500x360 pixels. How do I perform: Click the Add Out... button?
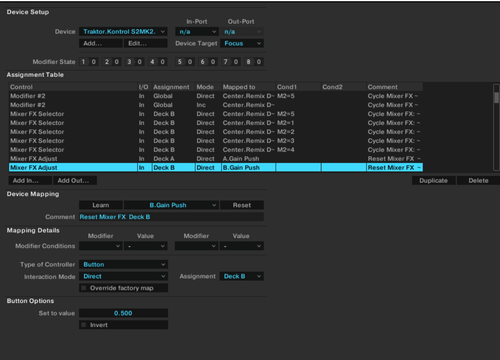[x=75, y=180]
